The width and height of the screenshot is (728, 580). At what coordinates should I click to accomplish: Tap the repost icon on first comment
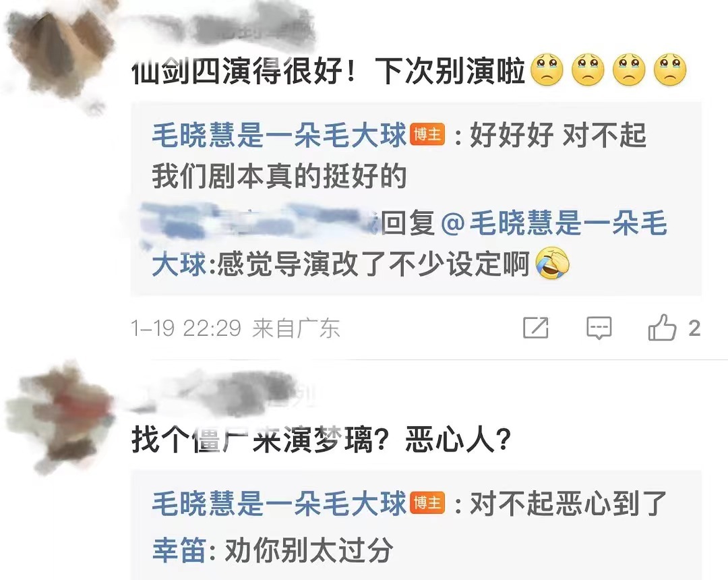pos(536,328)
